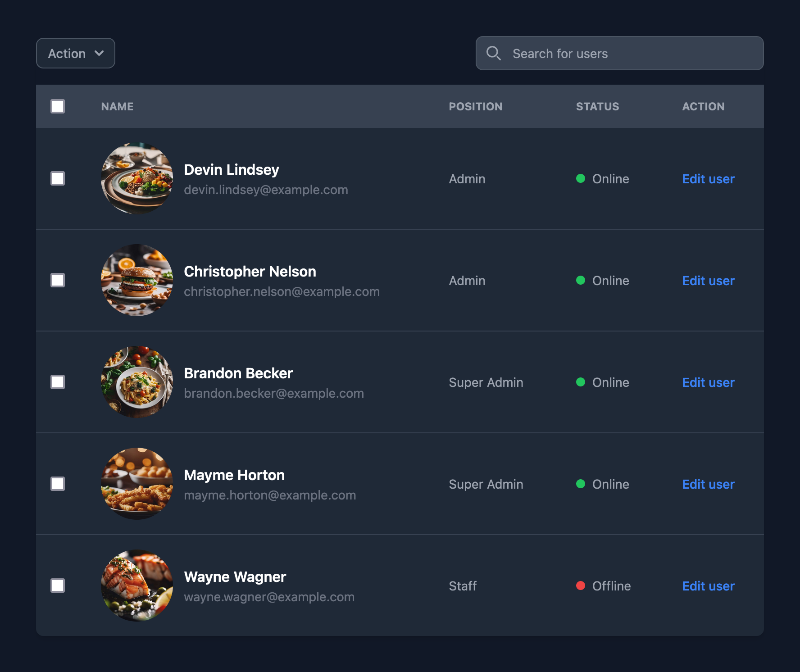Tick the checkbox beside Mayme Horton
This screenshot has height=672, width=800.
point(58,484)
